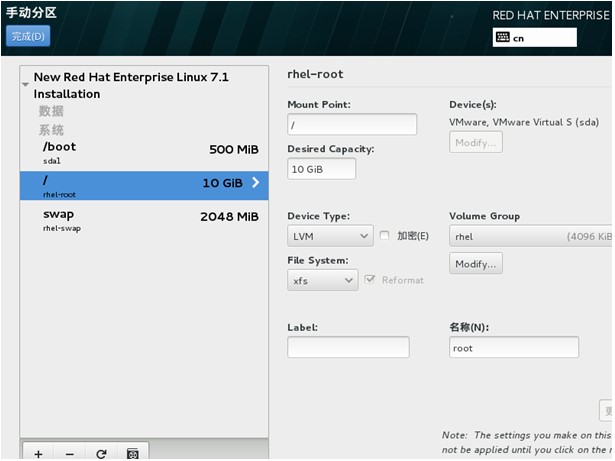Click the Mount Point text field
The image size is (615, 461).
pos(351,125)
